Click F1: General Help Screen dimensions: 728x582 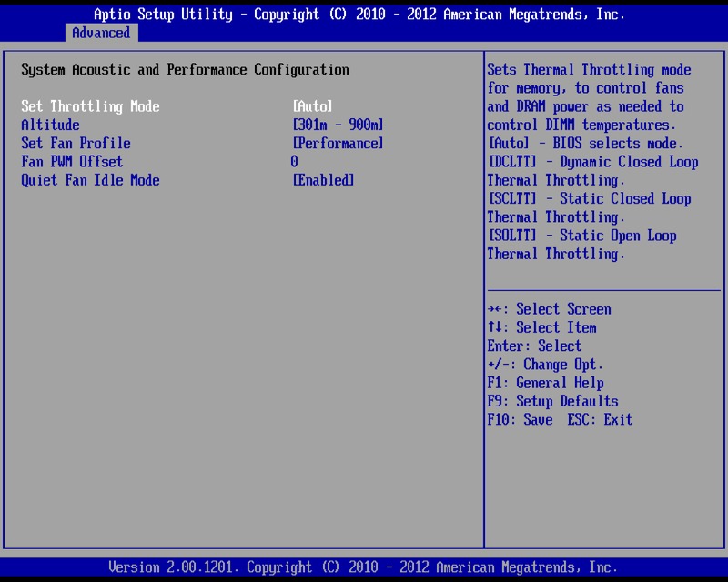click(545, 383)
